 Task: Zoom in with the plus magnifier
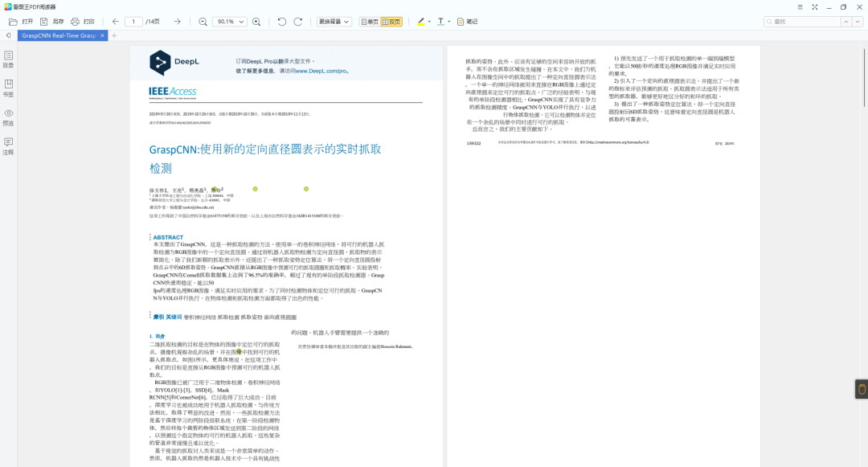pos(256,22)
